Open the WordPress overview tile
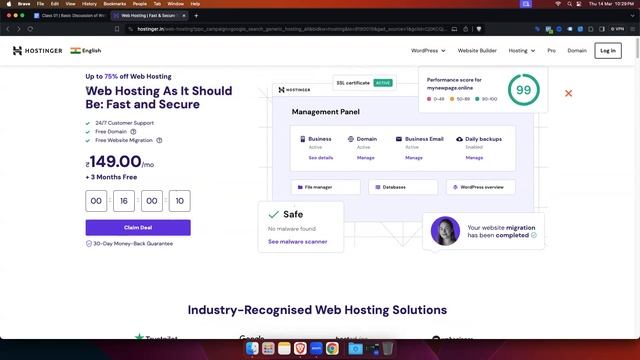The image size is (640, 360). coord(480,187)
